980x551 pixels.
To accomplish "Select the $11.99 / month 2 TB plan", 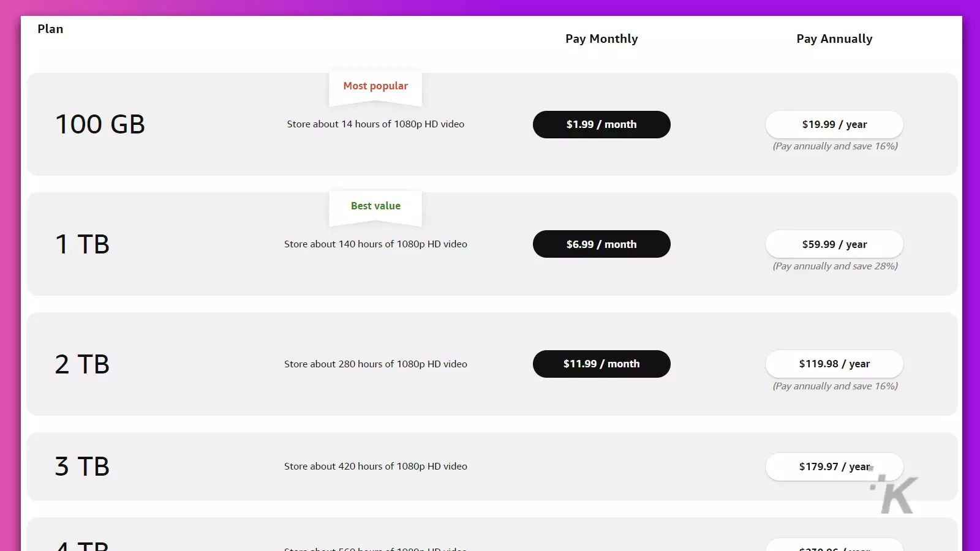I will [601, 364].
